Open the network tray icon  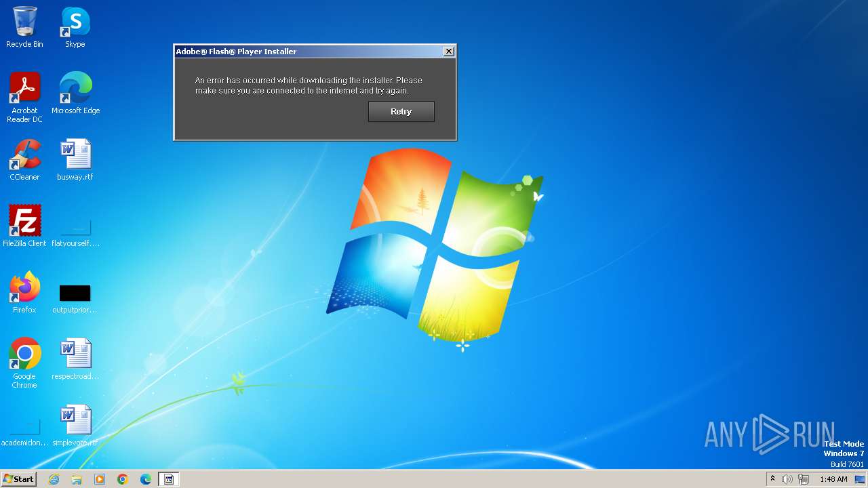[804, 479]
